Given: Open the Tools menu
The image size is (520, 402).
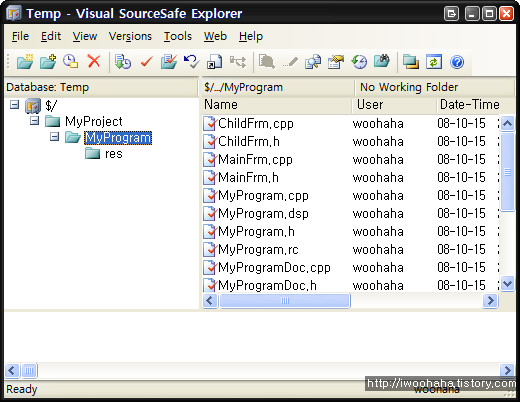Looking at the screenshot, I should pyautogui.click(x=178, y=36).
